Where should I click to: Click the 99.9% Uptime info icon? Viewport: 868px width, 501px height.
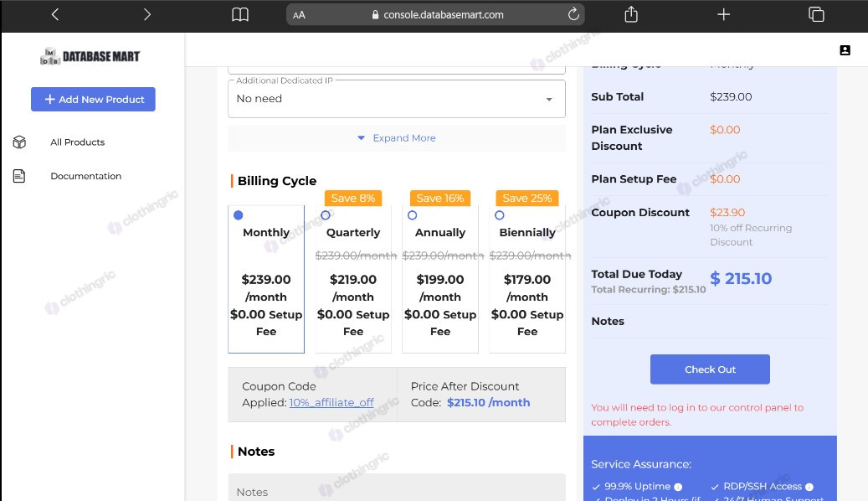[678, 487]
